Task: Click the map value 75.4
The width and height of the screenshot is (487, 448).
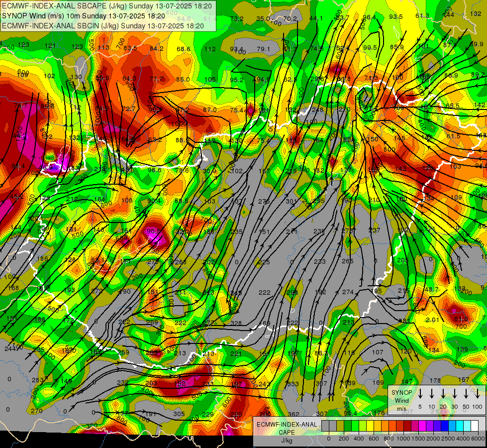Action: coord(237,110)
